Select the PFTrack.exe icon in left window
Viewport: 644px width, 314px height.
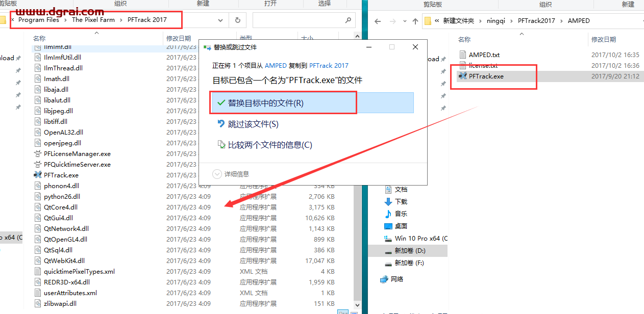tap(38, 175)
